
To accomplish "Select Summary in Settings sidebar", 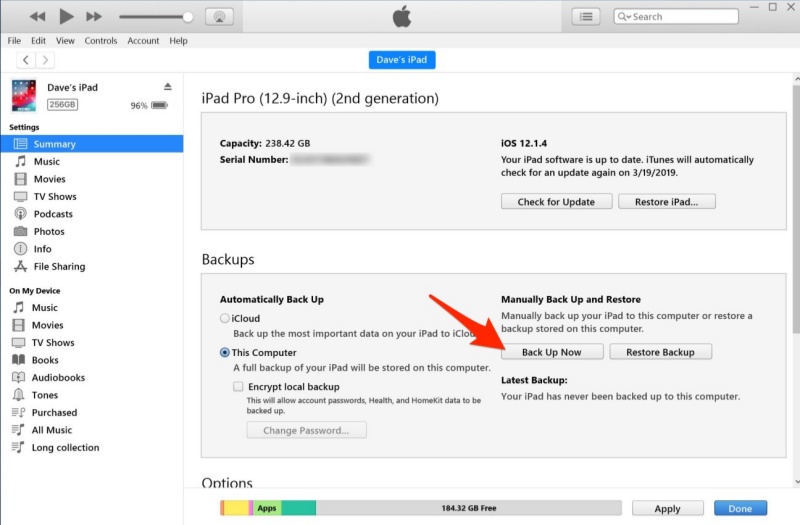I will point(92,144).
